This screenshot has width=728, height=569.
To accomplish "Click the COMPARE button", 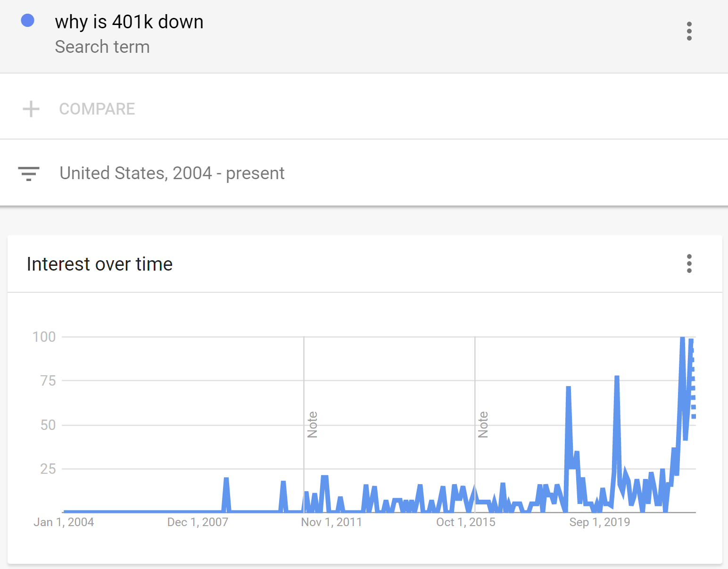I will [x=97, y=109].
